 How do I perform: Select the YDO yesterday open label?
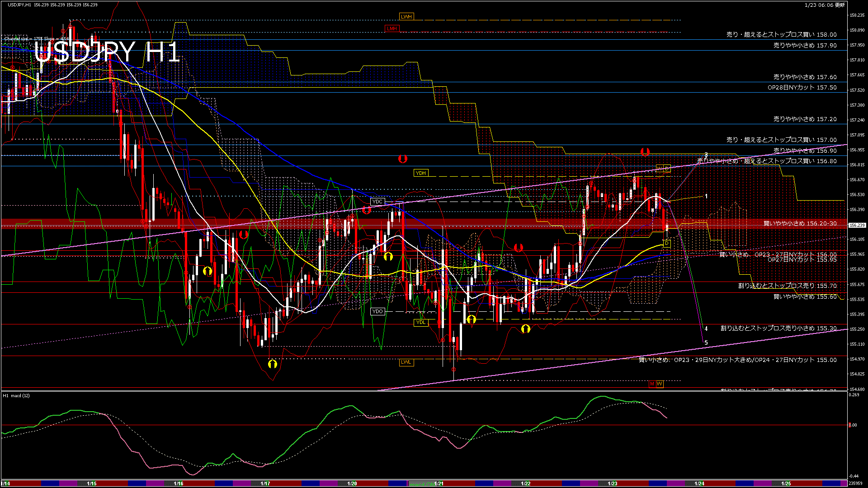(x=377, y=311)
